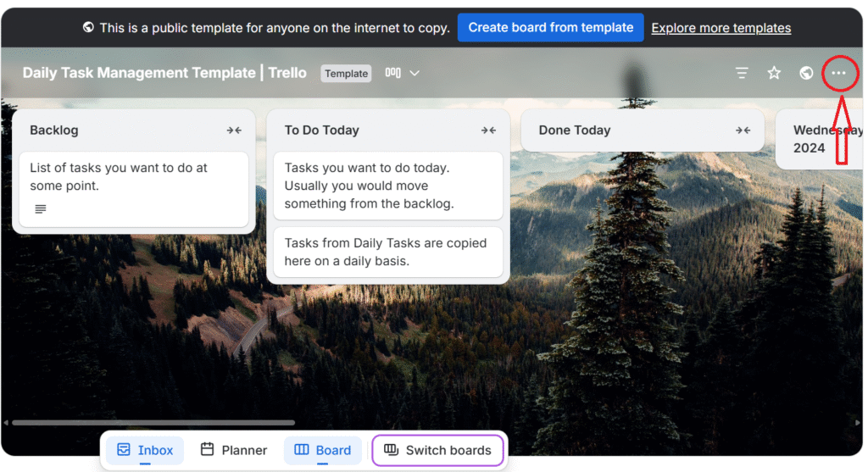Image resolution: width=868 pixels, height=472 pixels.
Task: Collapse the Done Today list
Action: (x=743, y=130)
